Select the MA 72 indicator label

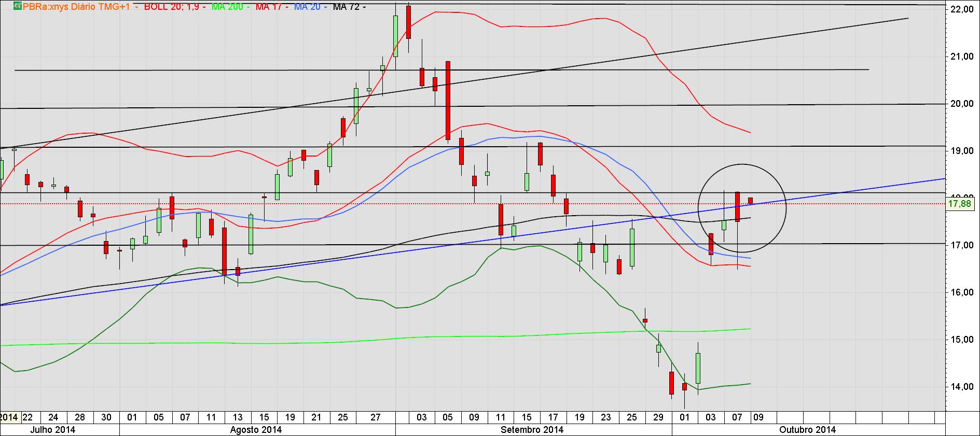click(346, 7)
